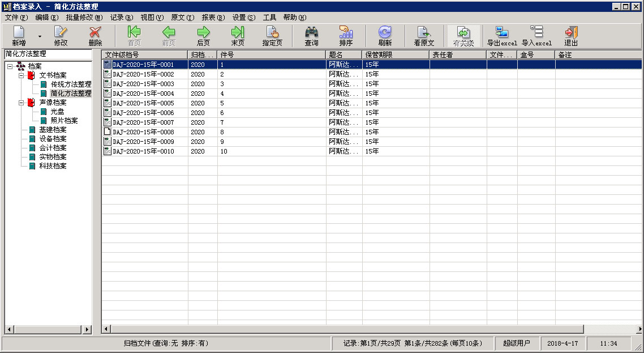
Task: Open the 报表 menu
Action: [x=213, y=18]
